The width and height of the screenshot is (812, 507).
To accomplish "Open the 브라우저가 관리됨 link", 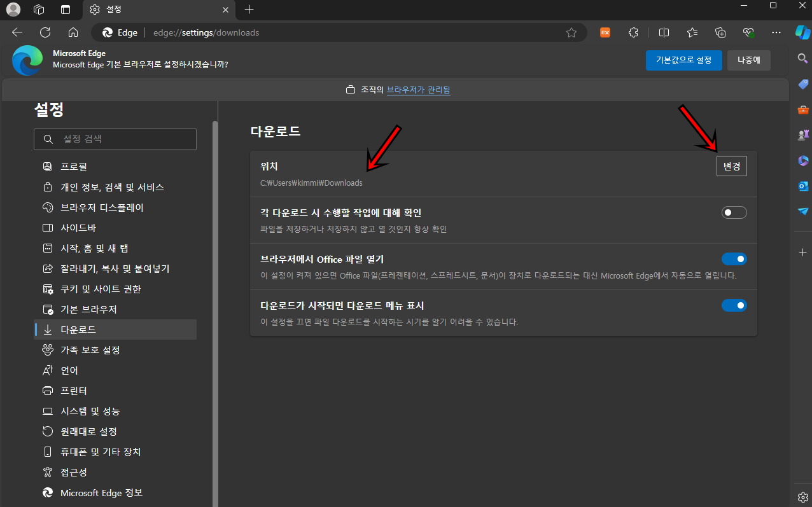I will tap(418, 90).
